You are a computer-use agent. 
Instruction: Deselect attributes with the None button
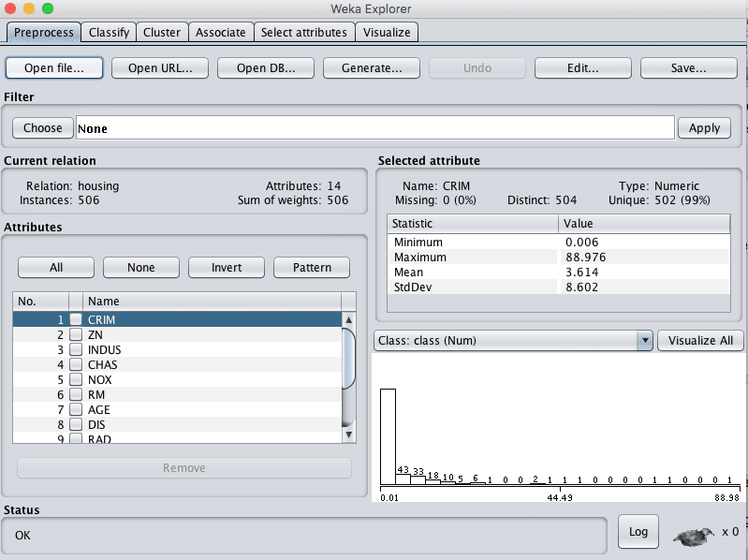(141, 268)
